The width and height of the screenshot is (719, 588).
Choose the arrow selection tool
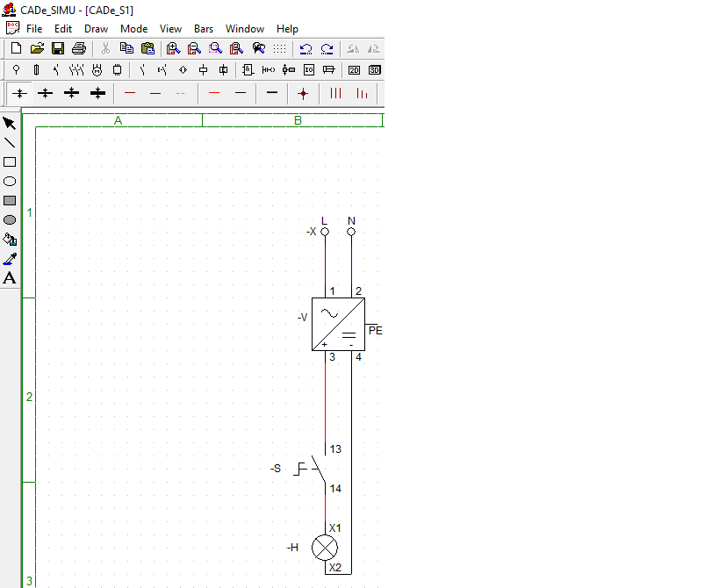click(10, 123)
